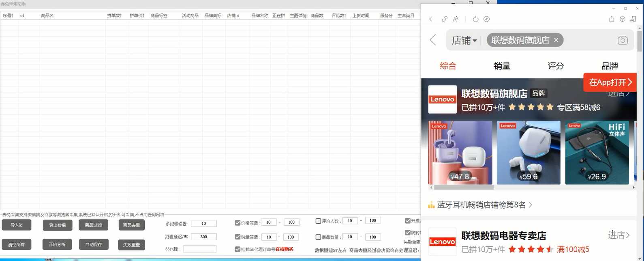Toggle the 价格筛选 checkbox
The image size is (644, 261).
237,222
